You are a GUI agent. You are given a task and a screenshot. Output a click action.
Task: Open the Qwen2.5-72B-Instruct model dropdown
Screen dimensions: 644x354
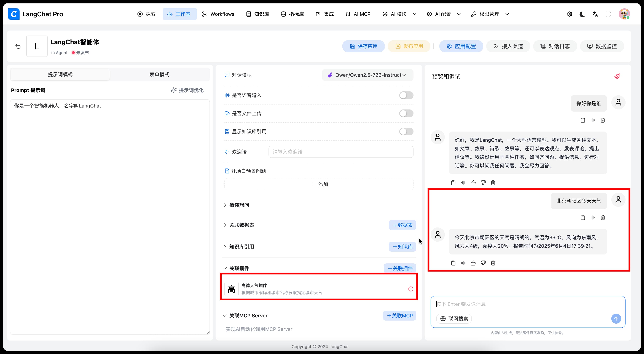coord(367,75)
